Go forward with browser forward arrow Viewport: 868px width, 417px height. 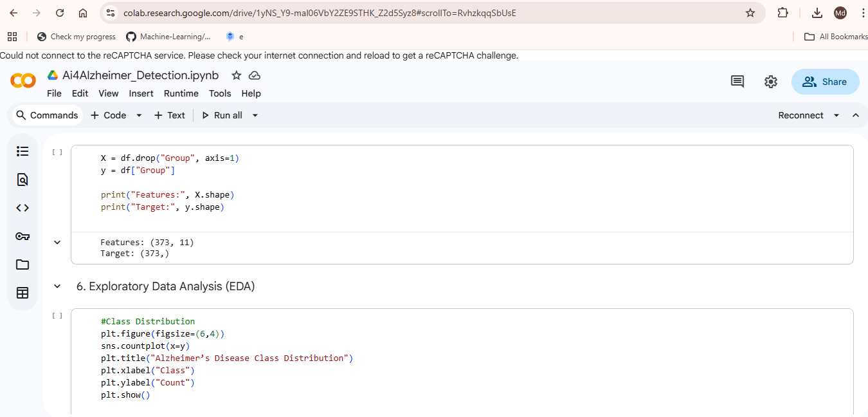37,13
